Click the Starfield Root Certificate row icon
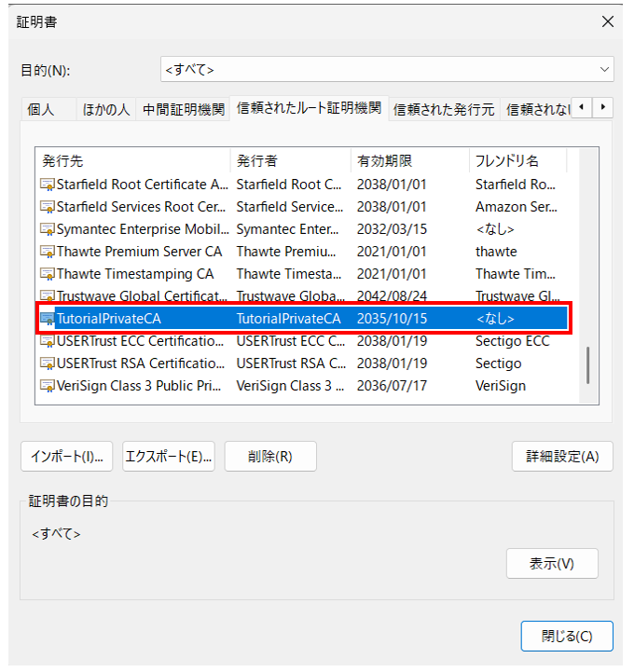Screen dimensions: 634x672 tap(48, 185)
